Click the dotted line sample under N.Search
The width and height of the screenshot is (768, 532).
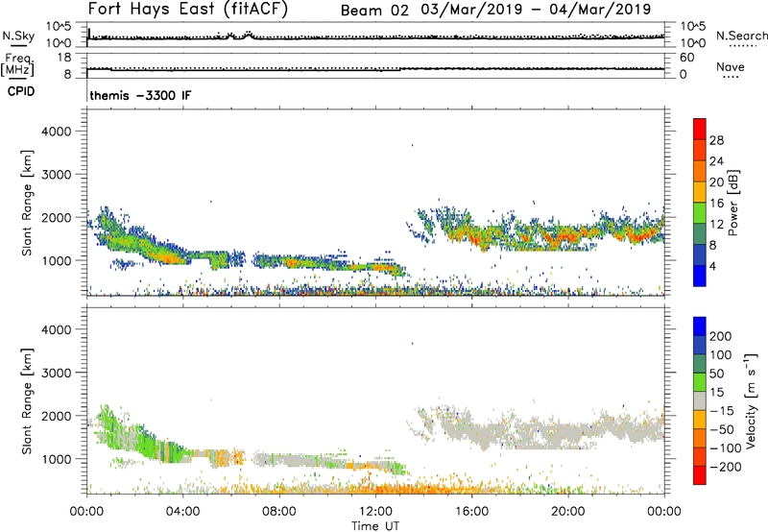pyautogui.click(x=743, y=46)
